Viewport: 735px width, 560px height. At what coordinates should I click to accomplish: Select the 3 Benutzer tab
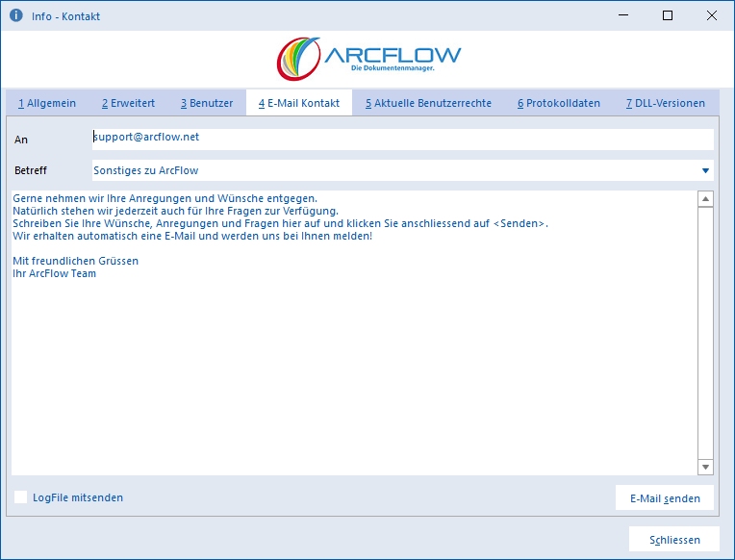click(x=207, y=103)
